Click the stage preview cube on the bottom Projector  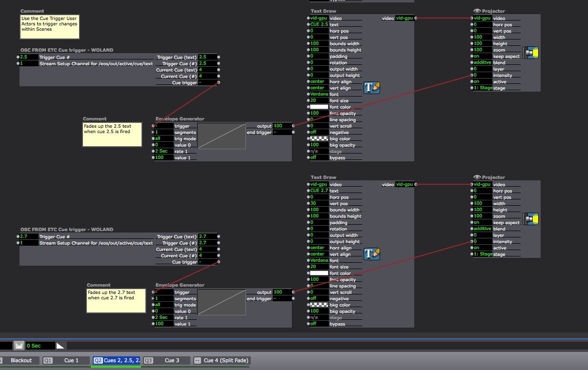click(x=530, y=218)
